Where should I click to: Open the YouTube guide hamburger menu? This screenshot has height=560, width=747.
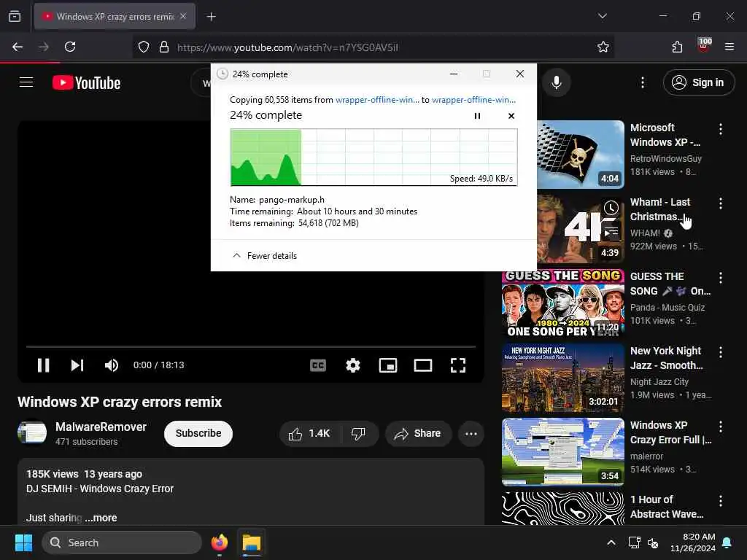click(26, 82)
